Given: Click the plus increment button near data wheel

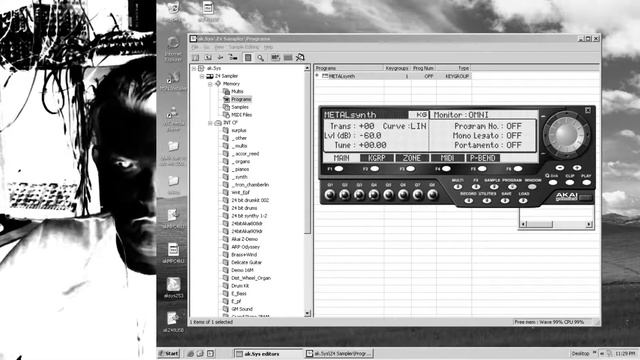Looking at the screenshot, I should coord(576,168).
